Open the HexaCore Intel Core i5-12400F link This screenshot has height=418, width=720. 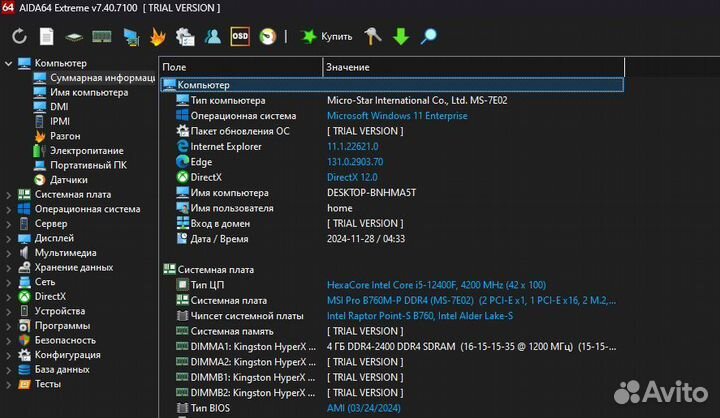[436, 285]
